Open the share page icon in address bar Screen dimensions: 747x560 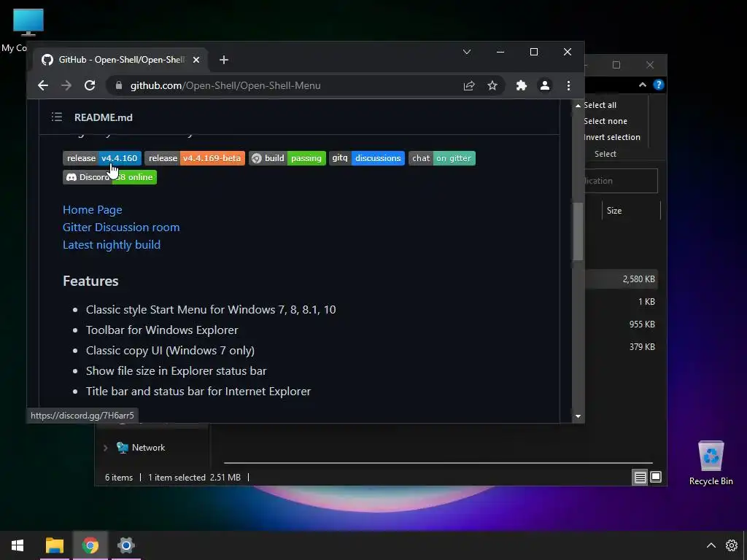[x=469, y=86]
